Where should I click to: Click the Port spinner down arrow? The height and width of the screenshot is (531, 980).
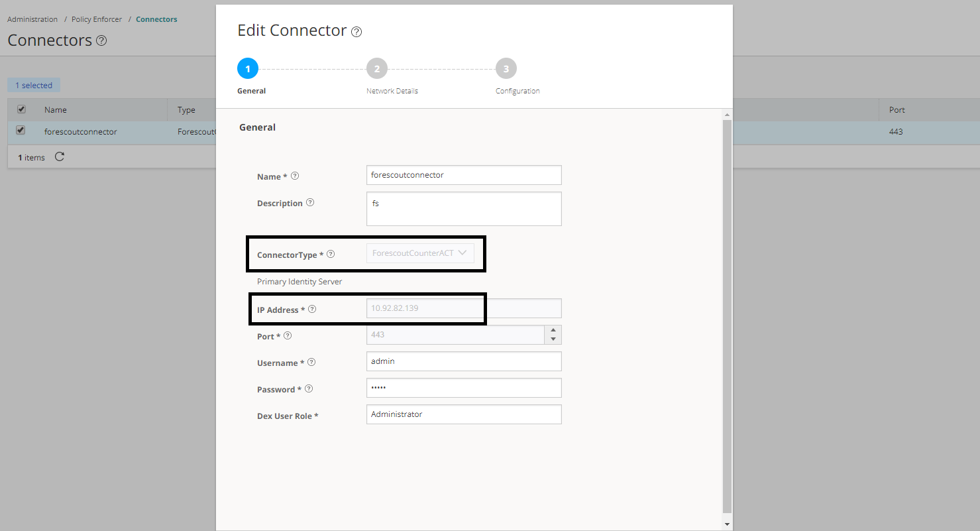553,338
